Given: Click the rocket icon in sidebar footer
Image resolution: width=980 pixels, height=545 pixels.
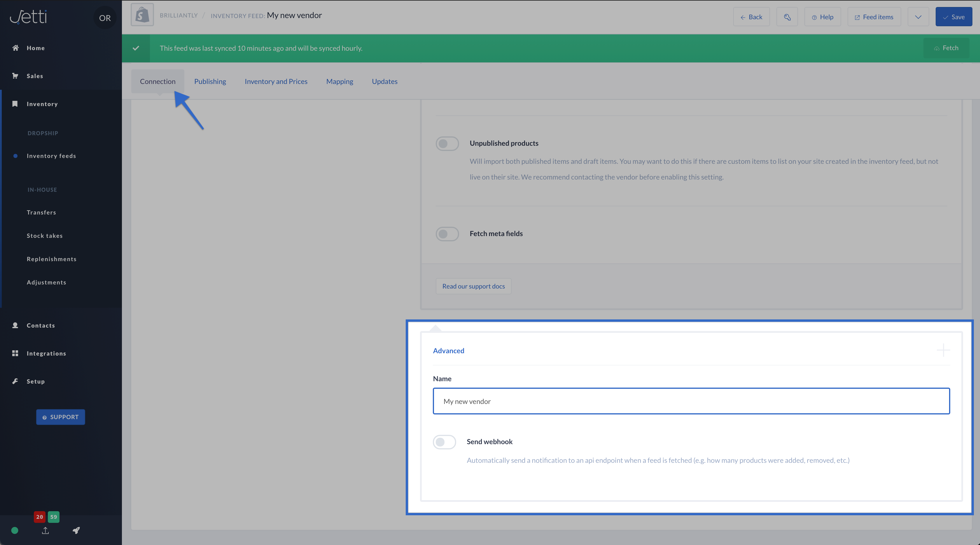Looking at the screenshot, I should (x=76, y=530).
